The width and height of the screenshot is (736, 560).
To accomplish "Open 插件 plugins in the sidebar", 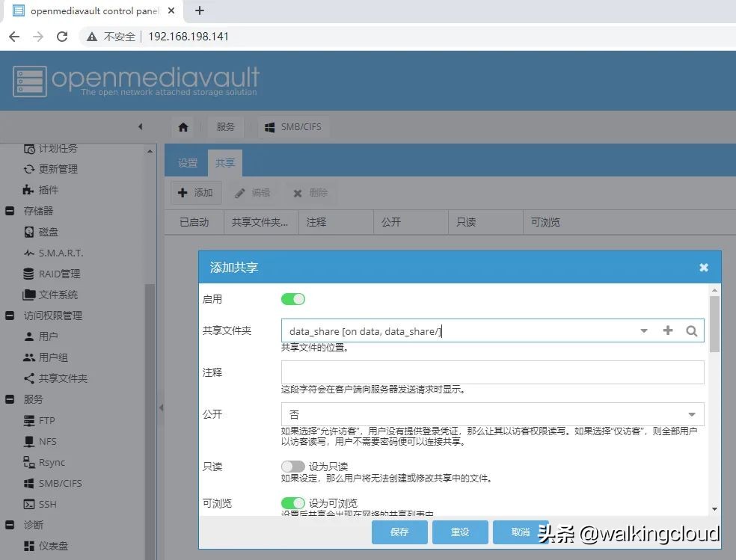I will 41,190.
